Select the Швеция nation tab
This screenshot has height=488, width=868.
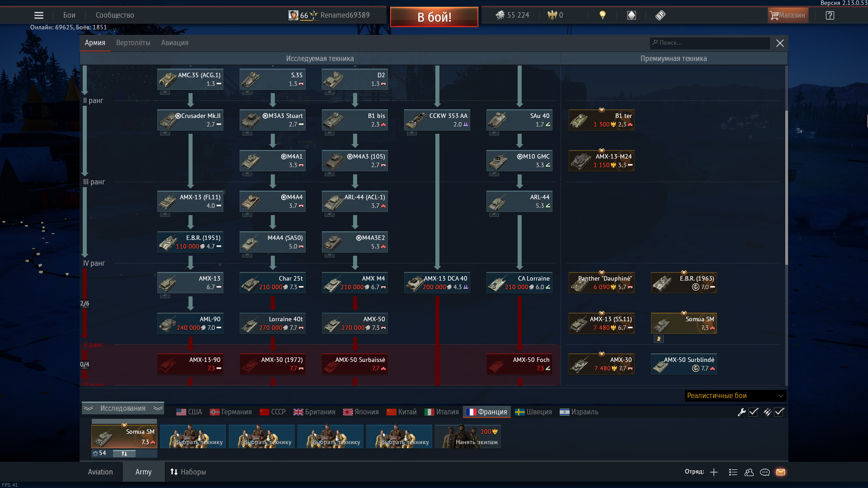coord(533,412)
